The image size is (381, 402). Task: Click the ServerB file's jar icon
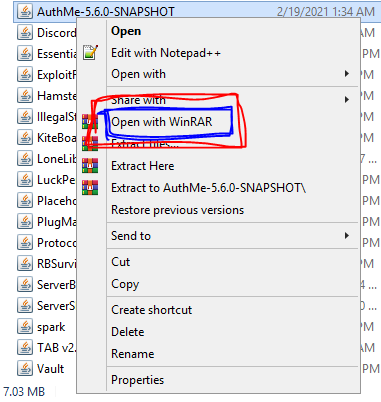25,285
